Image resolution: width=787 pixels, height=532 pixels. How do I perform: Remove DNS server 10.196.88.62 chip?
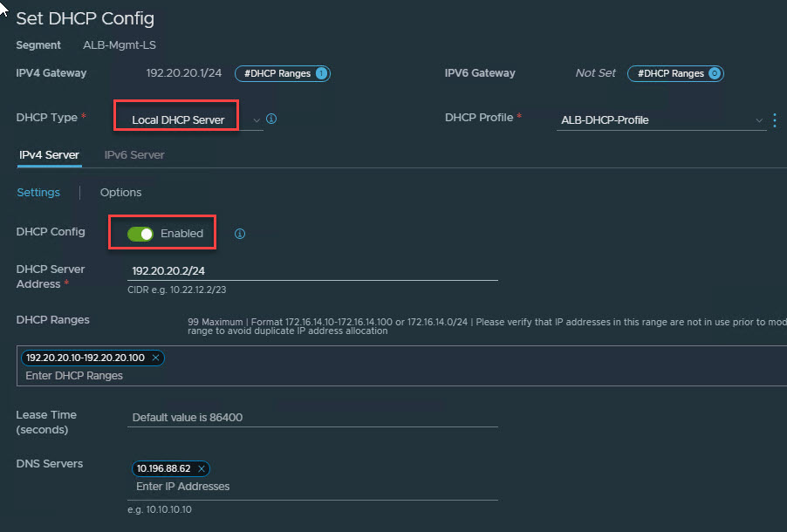coord(201,468)
